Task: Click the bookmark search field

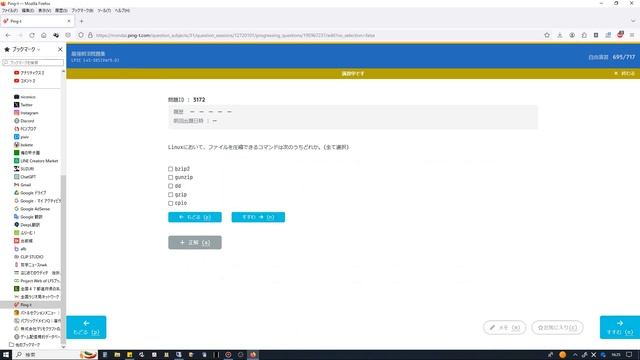Action: coord(33,62)
